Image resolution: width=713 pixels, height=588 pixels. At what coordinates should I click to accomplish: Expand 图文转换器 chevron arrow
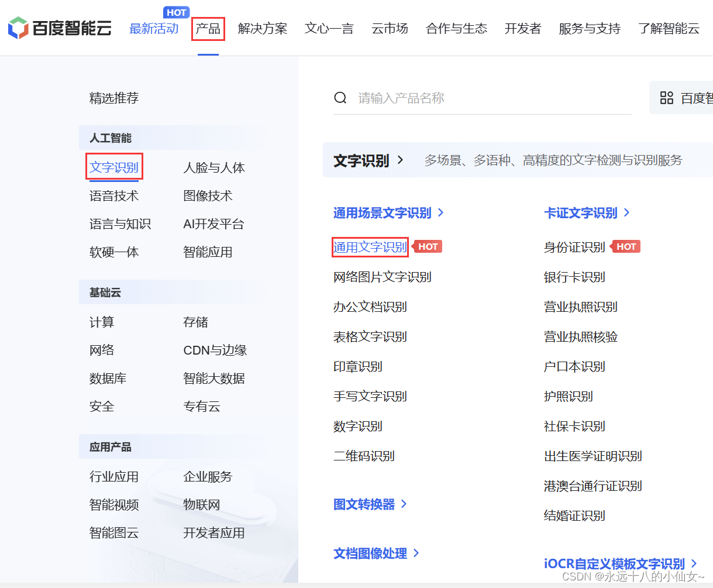point(404,504)
